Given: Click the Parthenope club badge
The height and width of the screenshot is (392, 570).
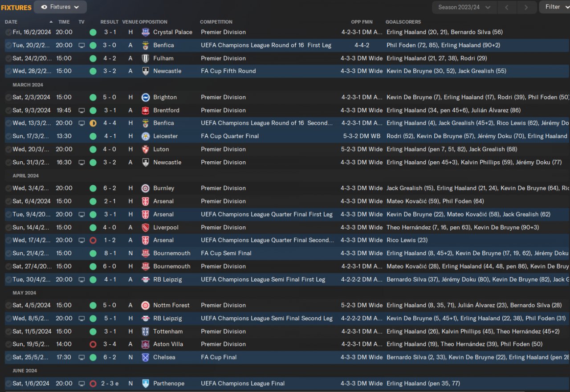Looking at the screenshot, I should pyautogui.click(x=146, y=384).
